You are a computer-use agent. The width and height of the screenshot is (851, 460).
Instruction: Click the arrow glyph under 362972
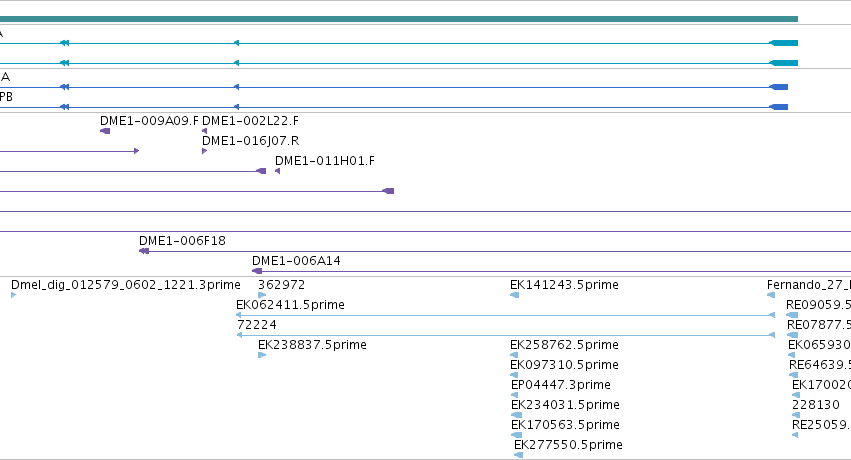click(262, 295)
